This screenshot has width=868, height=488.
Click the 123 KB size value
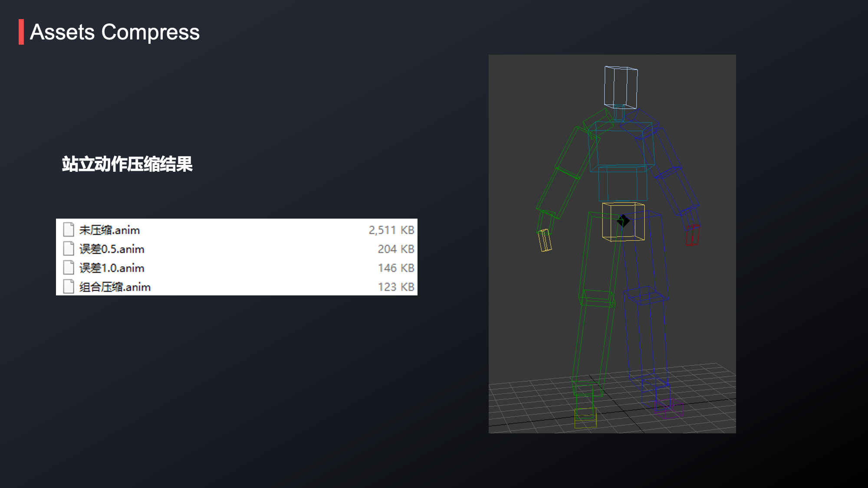click(396, 287)
